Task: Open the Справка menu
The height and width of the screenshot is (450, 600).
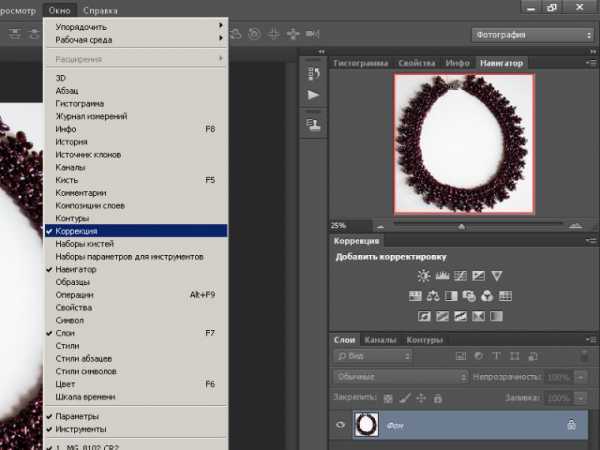Action: [100, 9]
